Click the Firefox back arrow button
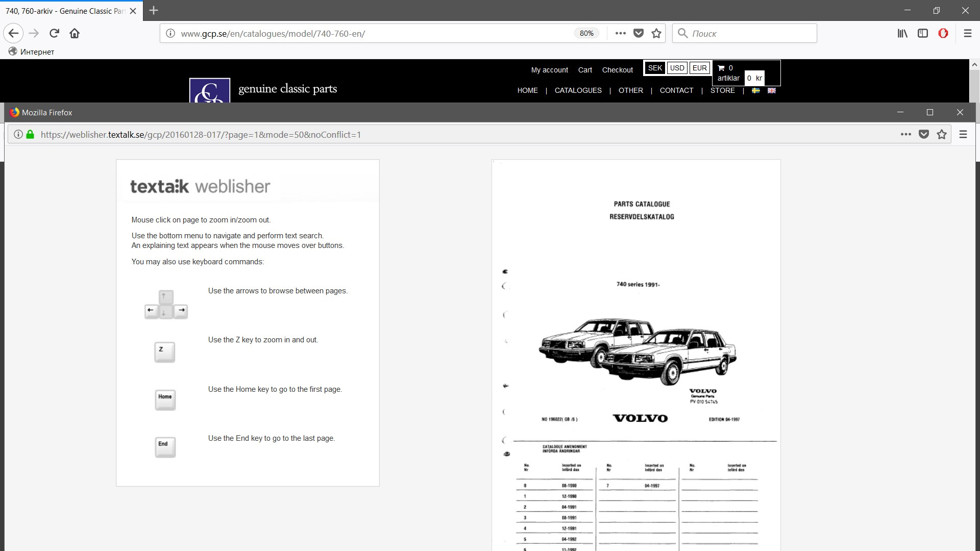This screenshot has height=551, width=980. click(x=13, y=34)
